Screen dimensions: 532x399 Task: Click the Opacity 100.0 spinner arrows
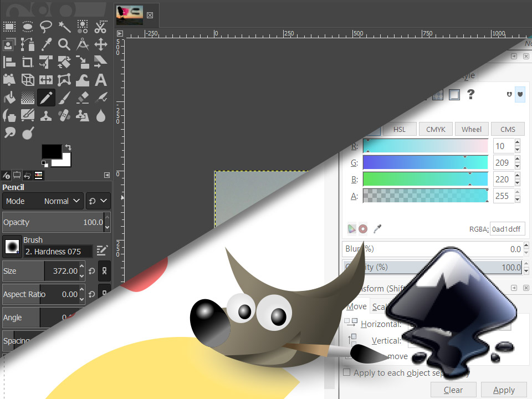pos(107,222)
